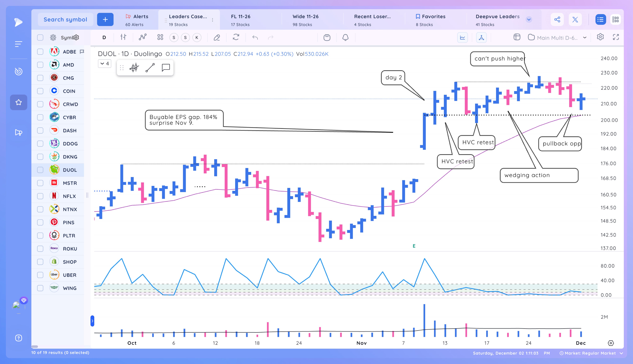The width and height of the screenshot is (633, 364).
Task: Click the X (Twitter) share icon
Action: coord(575,20)
